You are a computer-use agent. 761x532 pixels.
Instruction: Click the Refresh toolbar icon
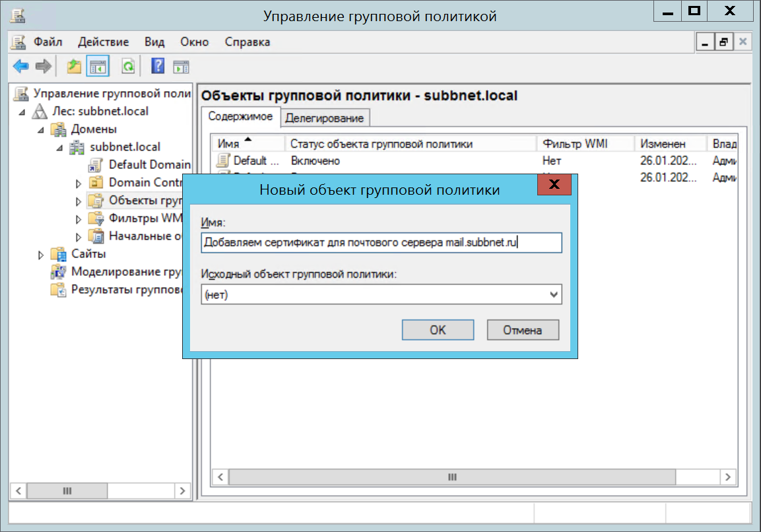(x=128, y=66)
